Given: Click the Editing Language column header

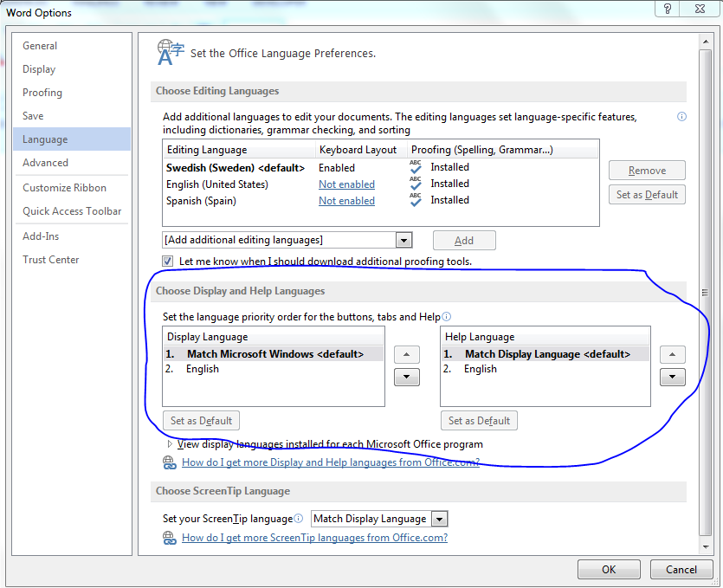Looking at the screenshot, I should pos(239,150).
